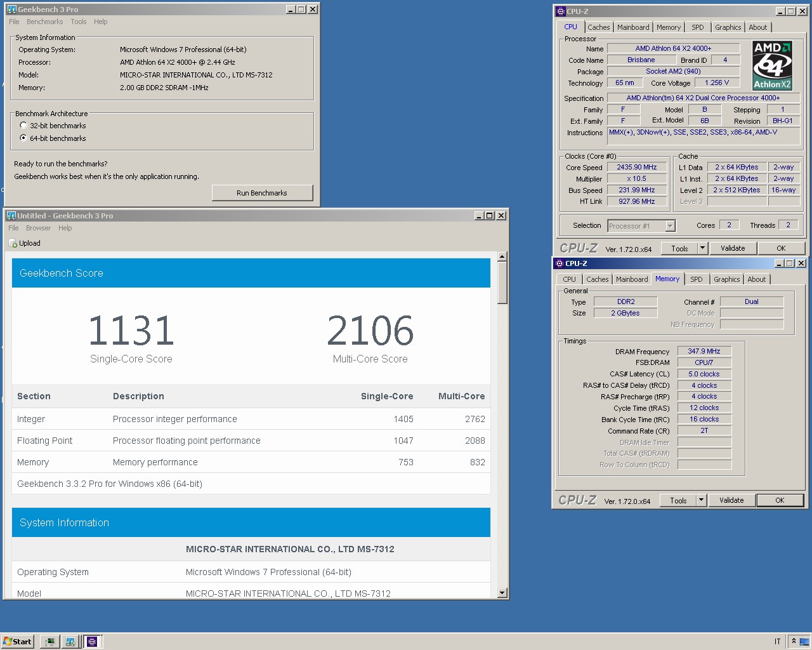Click the Core Speed 2435.90 MHz field
This screenshot has height=650, width=812.
(637, 168)
